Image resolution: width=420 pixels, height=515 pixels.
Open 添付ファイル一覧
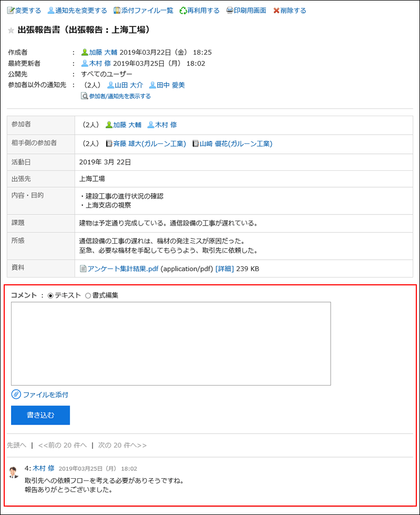[147, 11]
